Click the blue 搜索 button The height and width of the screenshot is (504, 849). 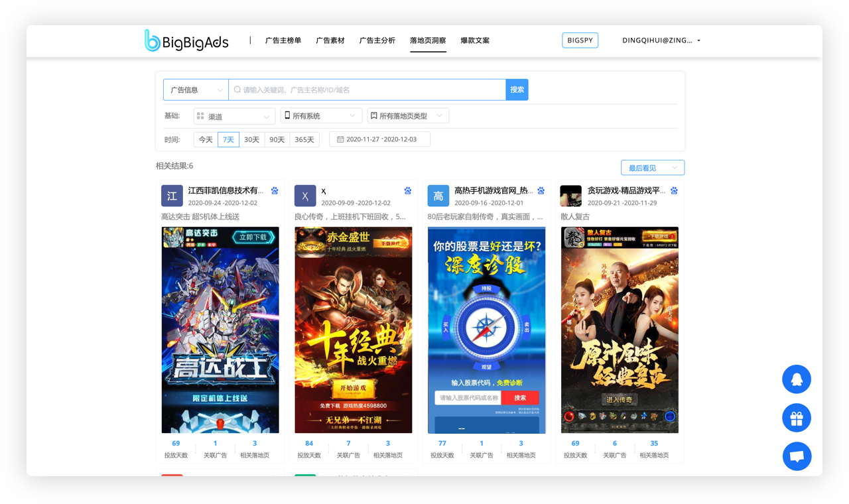(x=517, y=90)
